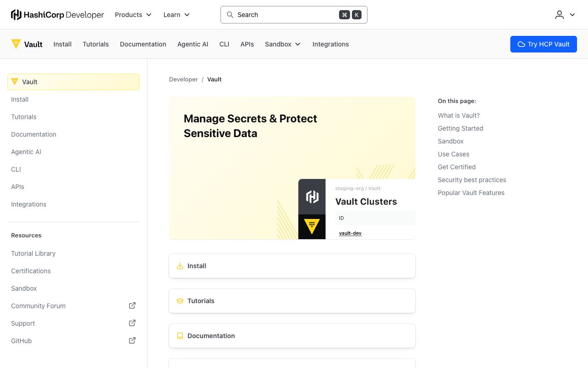
Task: Click the Vault triangle icon in the sidebar
Action: (15, 82)
